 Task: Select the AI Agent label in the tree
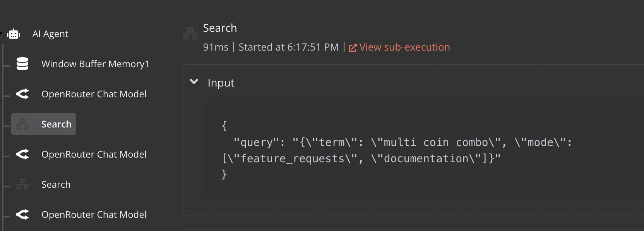(x=50, y=34)
